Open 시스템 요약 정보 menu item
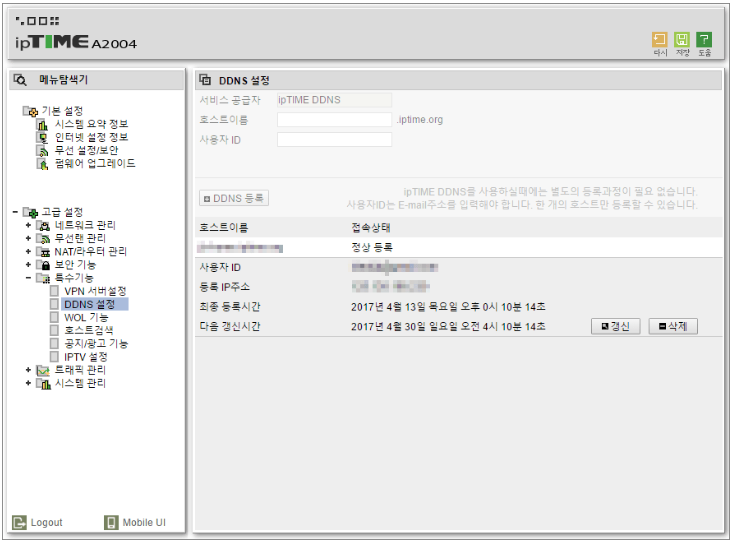The image size is (732, 540). click(92, 124)
